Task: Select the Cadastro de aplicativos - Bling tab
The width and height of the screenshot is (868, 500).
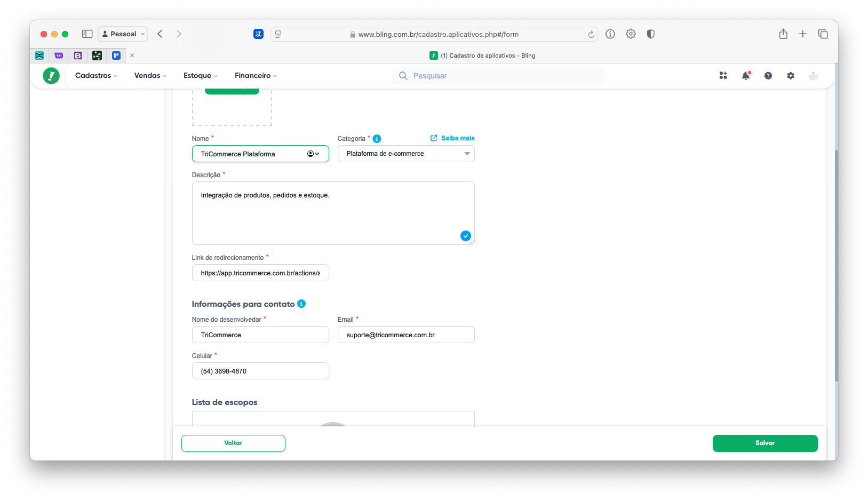Action: click(482, 55)
